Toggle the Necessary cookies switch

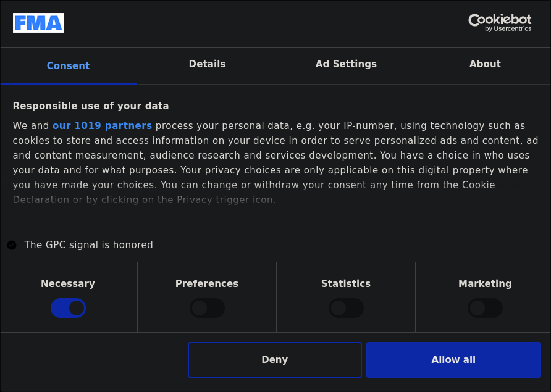click(68, 308)
